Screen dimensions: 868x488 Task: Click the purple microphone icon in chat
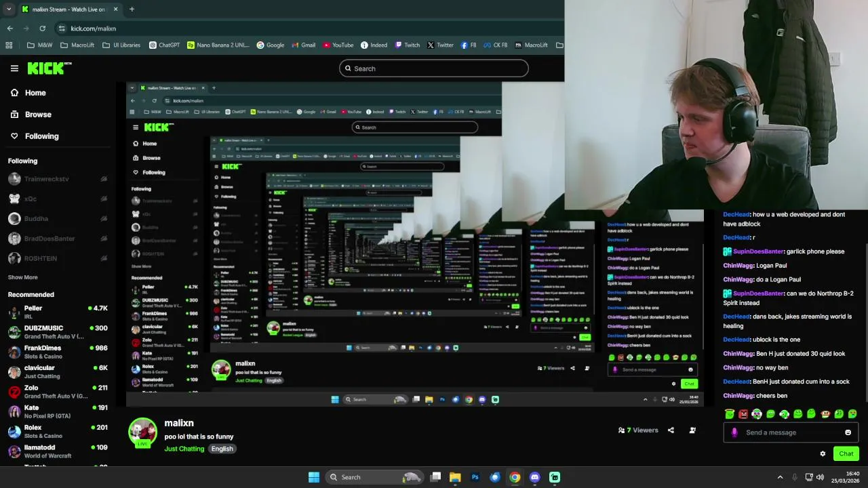pos(734,432)
